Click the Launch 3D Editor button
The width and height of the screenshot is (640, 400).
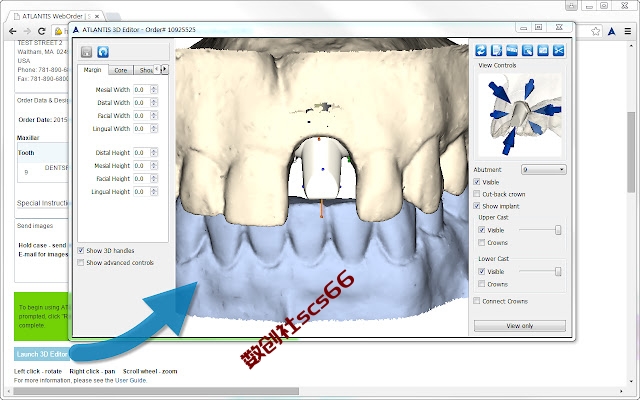(x=42, y=354)
